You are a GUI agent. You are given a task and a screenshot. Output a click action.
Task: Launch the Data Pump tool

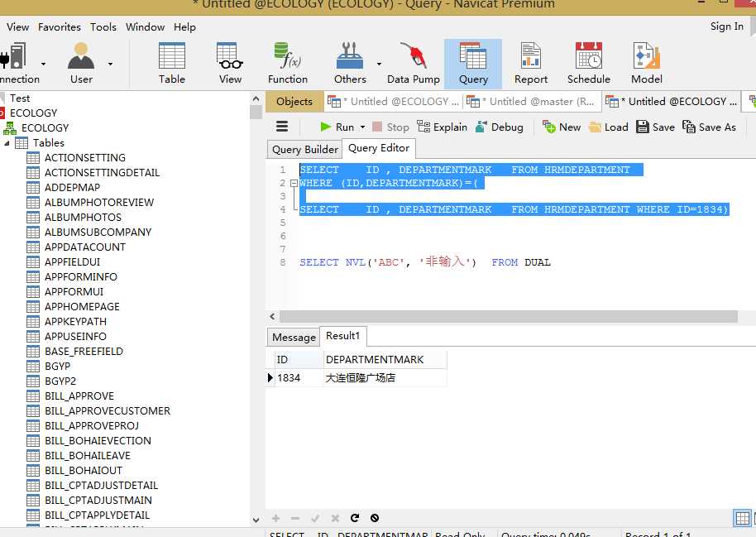coord(414,63)
